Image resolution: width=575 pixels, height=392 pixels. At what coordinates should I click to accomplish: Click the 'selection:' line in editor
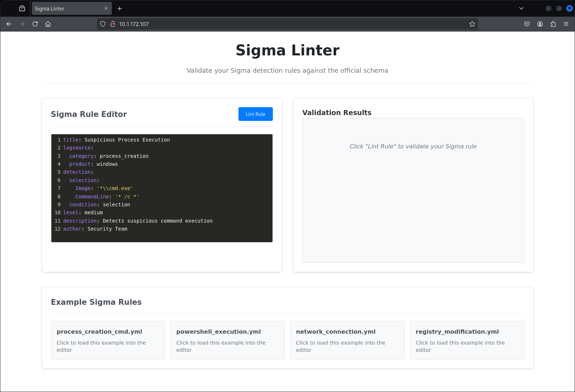pyautogui.click(x=84, y=180)
